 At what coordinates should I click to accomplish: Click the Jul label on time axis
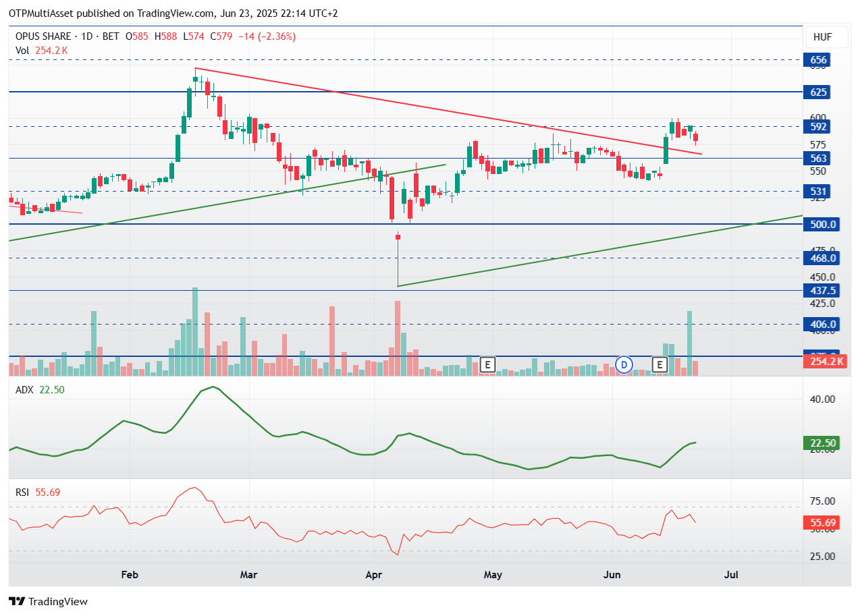point(730,575)
